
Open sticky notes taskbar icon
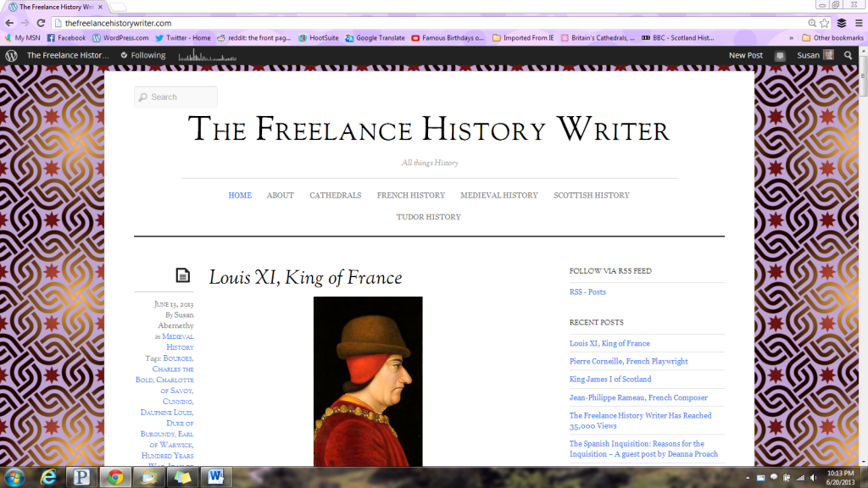pos(183,477)
